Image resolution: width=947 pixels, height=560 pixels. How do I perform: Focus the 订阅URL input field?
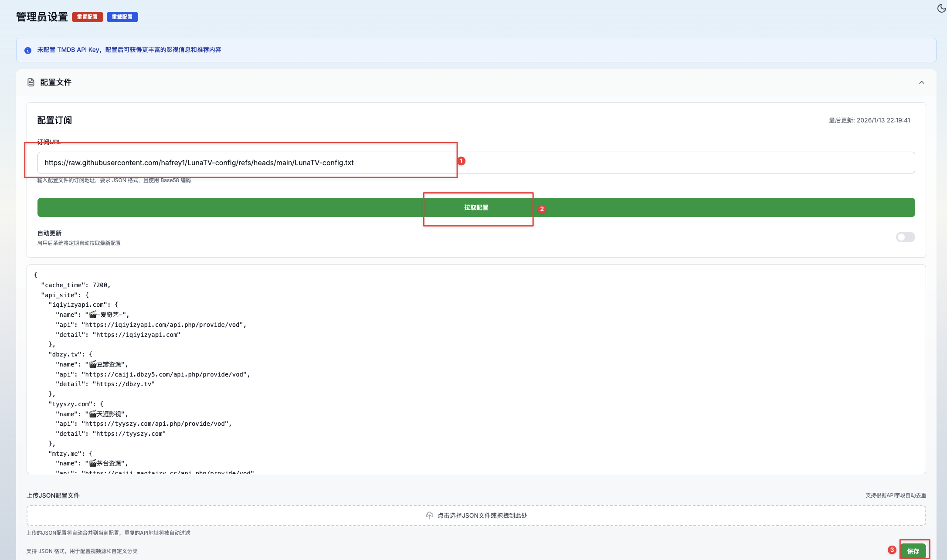(x=476, y=163)
